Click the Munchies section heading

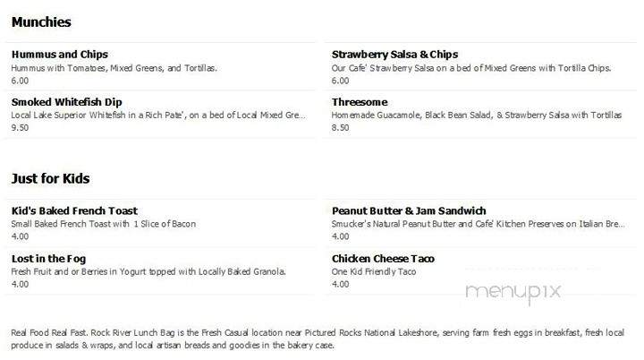tap(41, 22)
